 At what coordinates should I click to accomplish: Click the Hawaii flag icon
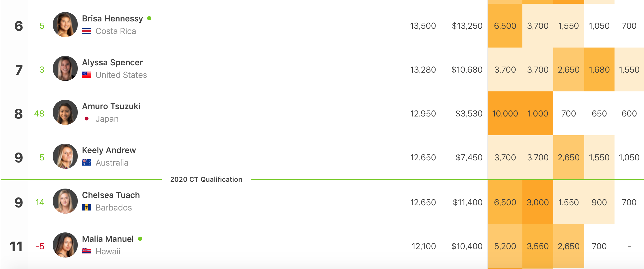click(x=87, y=252)
